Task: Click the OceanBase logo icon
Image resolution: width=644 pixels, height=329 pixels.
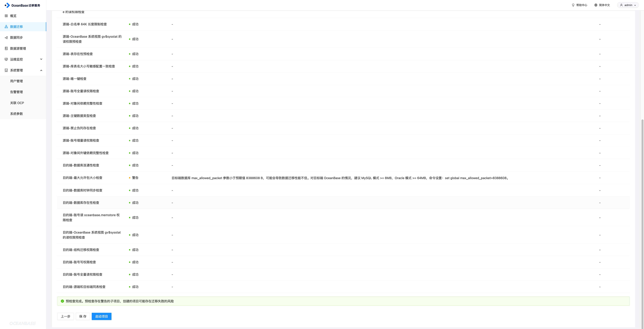Action: point(7,5)
